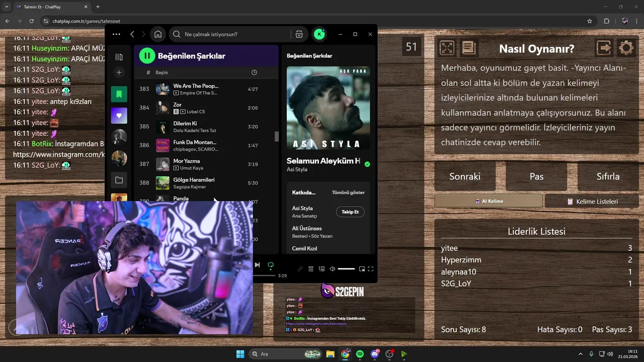Screen dimensions: 644x362
Task: Open Discord from Windows taskbar
Action: 375,354
